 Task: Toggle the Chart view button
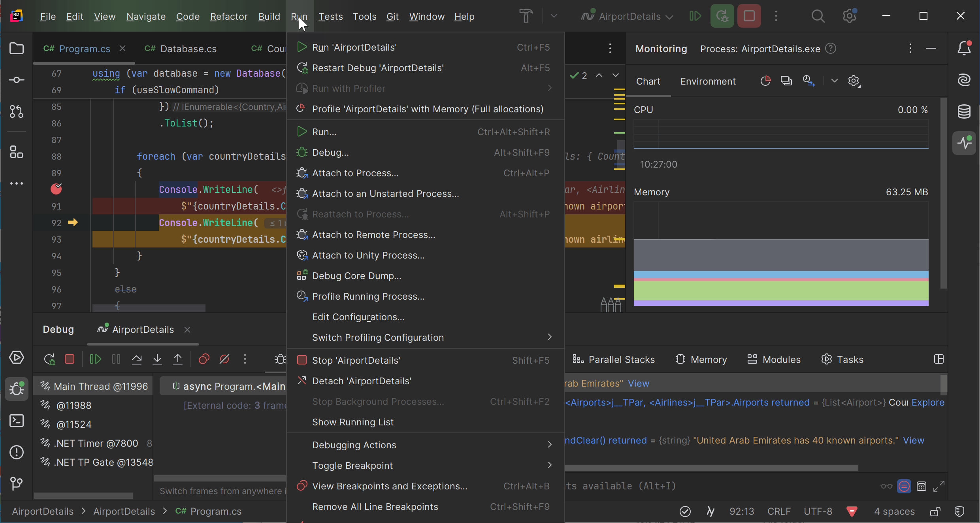pos(648,81)
